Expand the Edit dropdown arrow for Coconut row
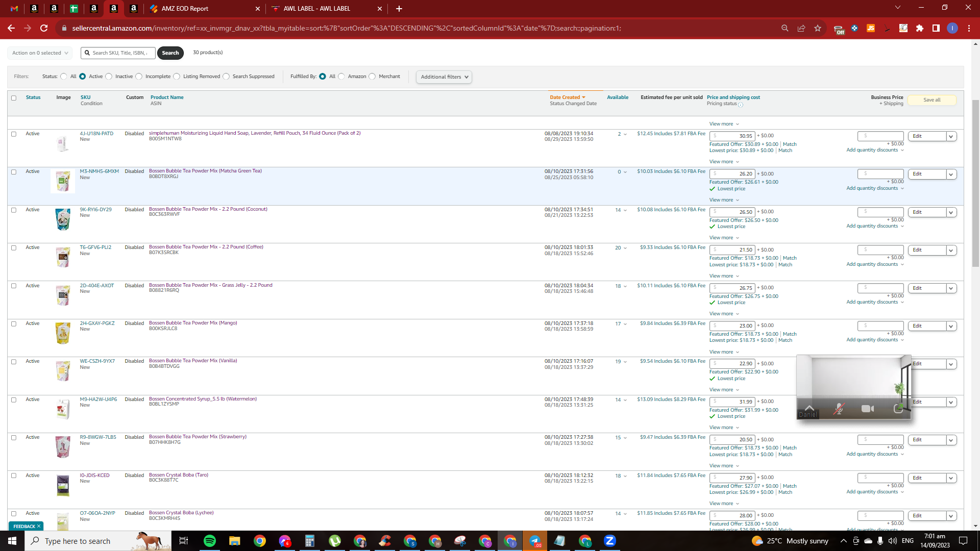 [x=951, y=213]
